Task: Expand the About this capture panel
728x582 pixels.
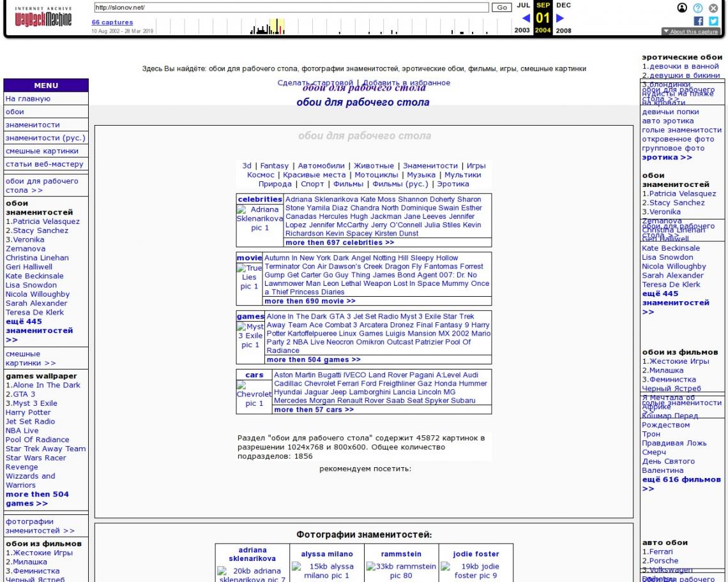Action: click(690, 31)
